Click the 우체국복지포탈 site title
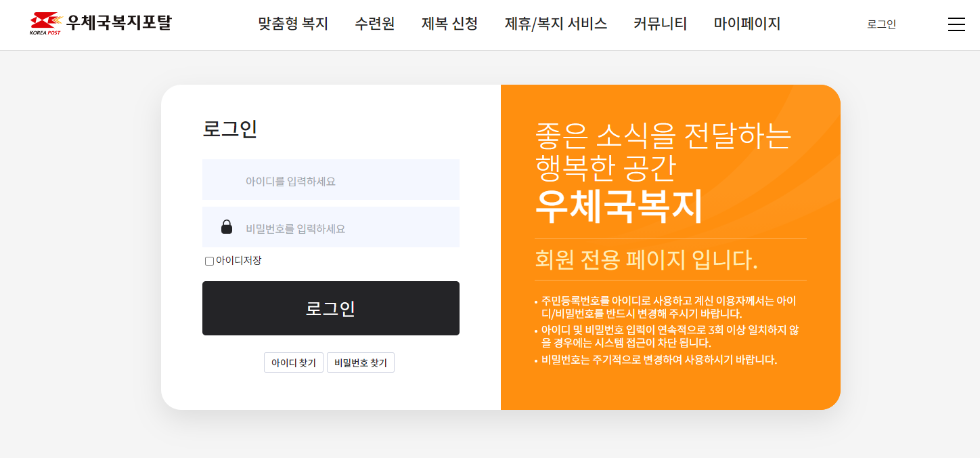Viewport: 980px width, 458px height. tap(119, 22)
